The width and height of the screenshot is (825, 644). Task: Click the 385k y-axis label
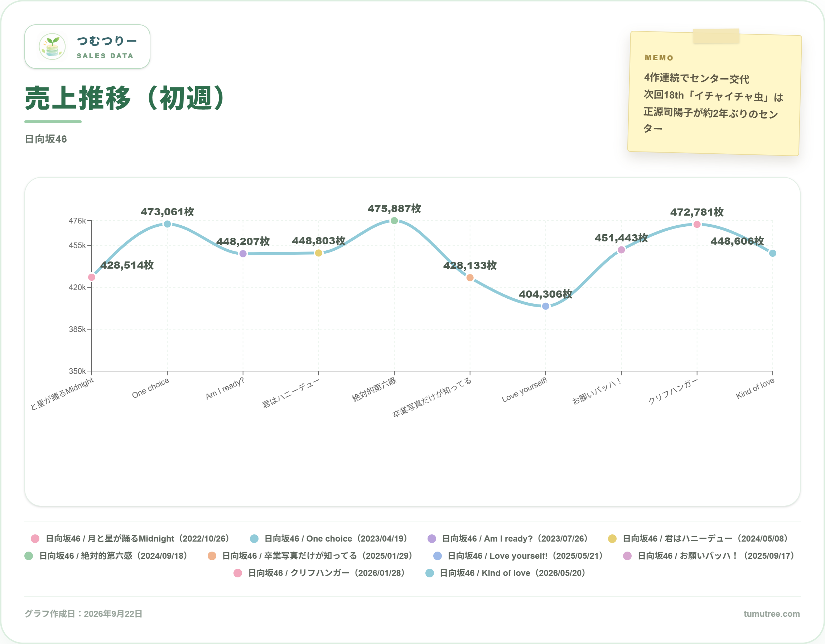coord(77,329)
